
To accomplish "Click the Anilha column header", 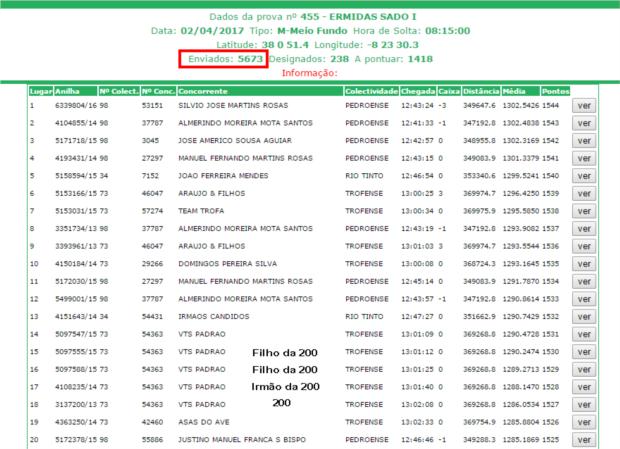I will 68,90.
